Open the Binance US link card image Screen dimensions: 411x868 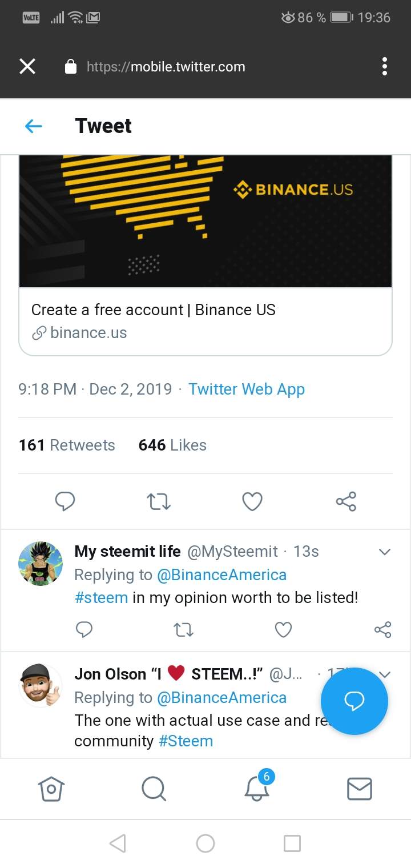coord(205,223)
